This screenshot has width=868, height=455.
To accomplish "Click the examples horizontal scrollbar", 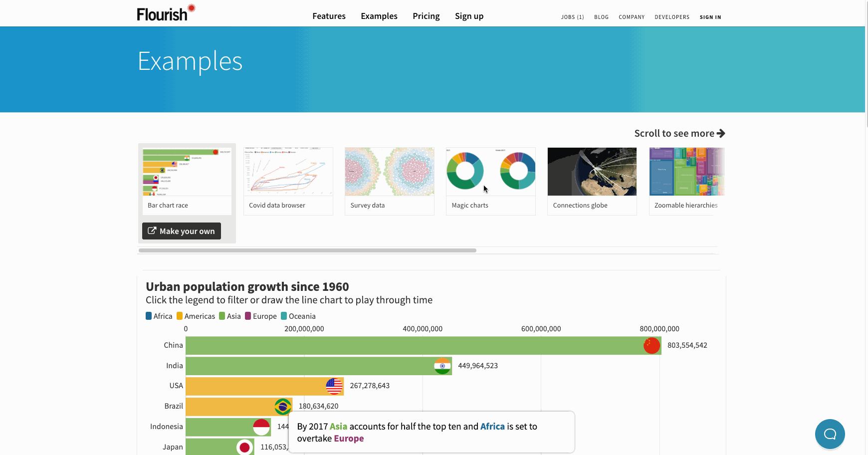I will click(x=307, y=250).
